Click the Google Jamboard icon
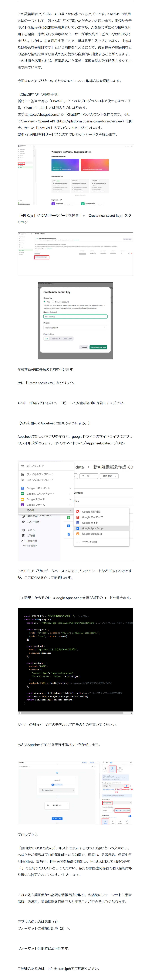The width and height of the screenshot is (145, 980). [x=78, y=534]
